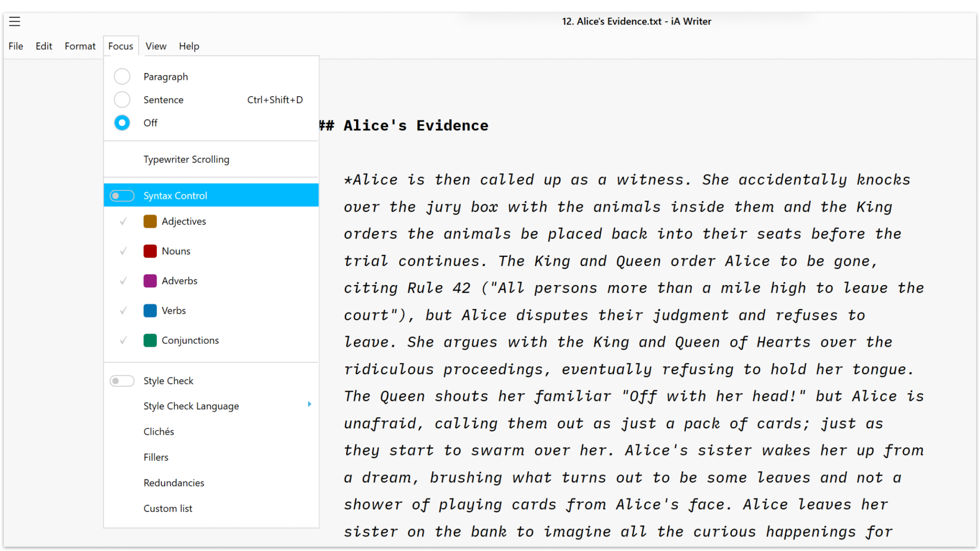Click the green Conjunctions color swatch
Image resolution: width=980 pixels, height=551 pixels.
(150, 340)
